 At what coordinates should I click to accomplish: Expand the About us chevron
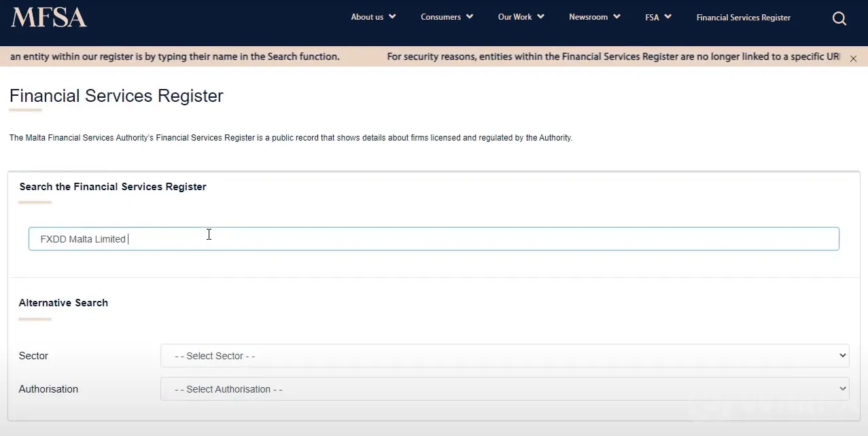click(x=392, y=17)
